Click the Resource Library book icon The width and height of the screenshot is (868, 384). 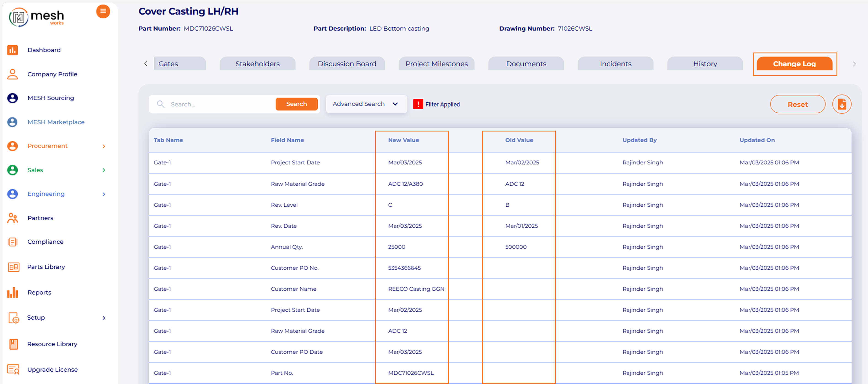click(x=13, y=344)
